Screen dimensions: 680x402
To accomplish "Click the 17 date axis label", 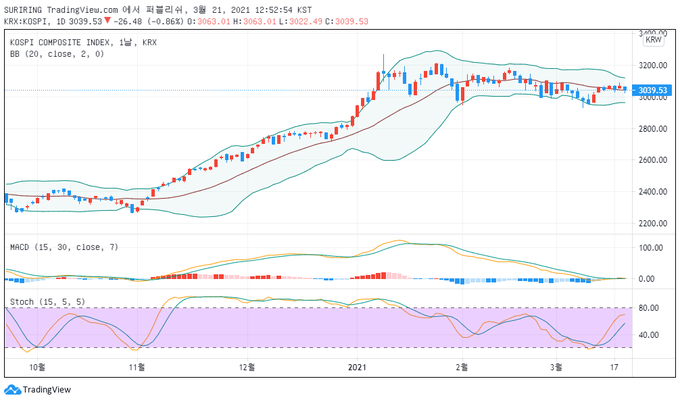I will 614,367.
